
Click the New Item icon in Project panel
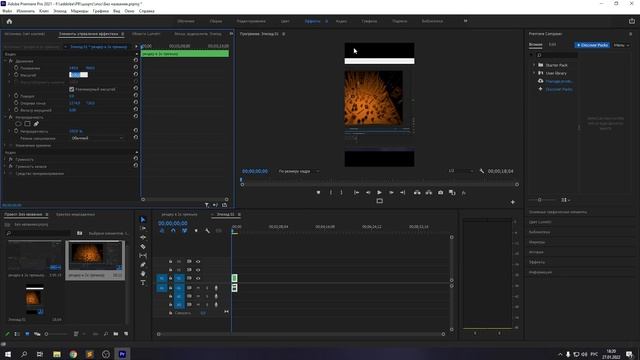coord(126,334)
